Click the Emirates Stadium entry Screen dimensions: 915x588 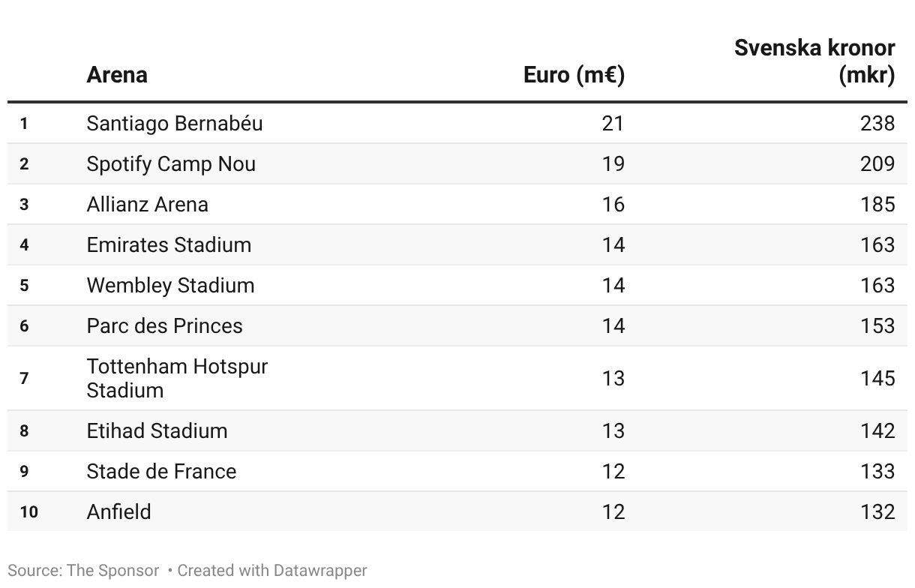click(x=169, y=244)
